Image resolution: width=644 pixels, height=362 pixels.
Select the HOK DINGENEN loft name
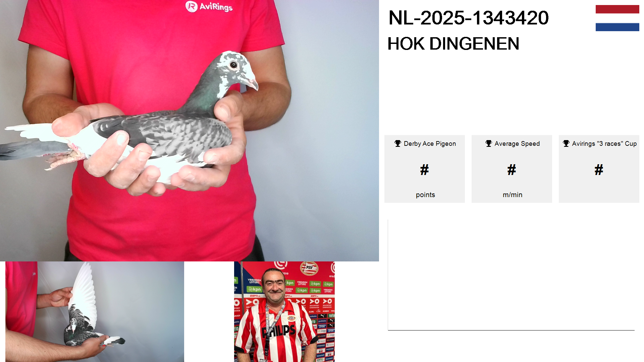453,44
